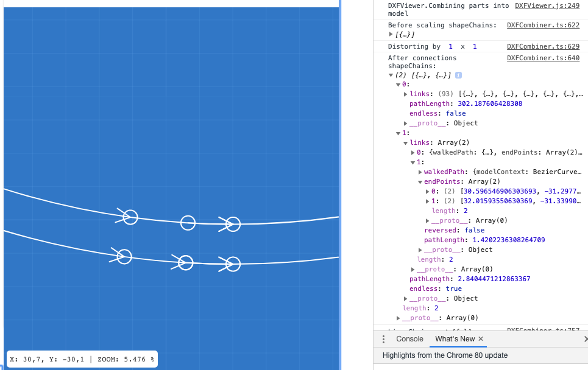Expand __proto__: Object below pathLength 1.4202236308264709

420,250
